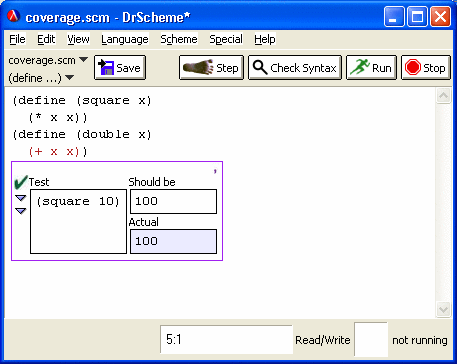Click the Stop button
Viewport: 457px width, 364px height.
(426, 68)
